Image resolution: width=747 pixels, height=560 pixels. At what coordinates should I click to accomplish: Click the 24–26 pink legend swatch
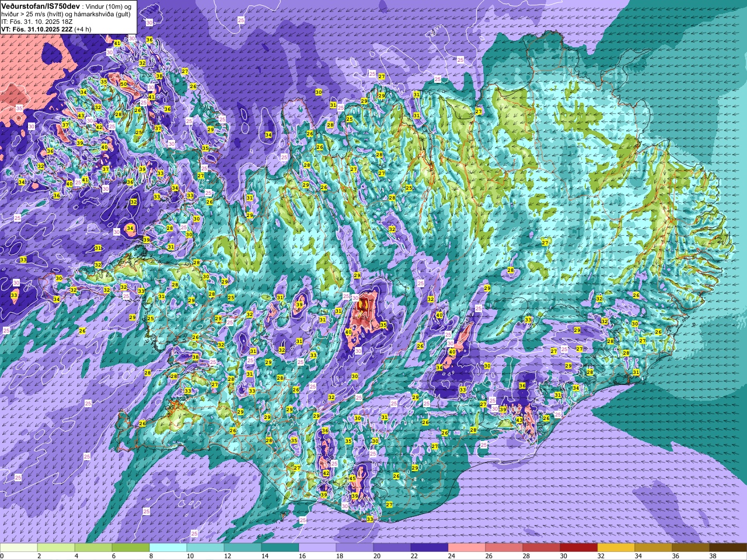(467, 548)
